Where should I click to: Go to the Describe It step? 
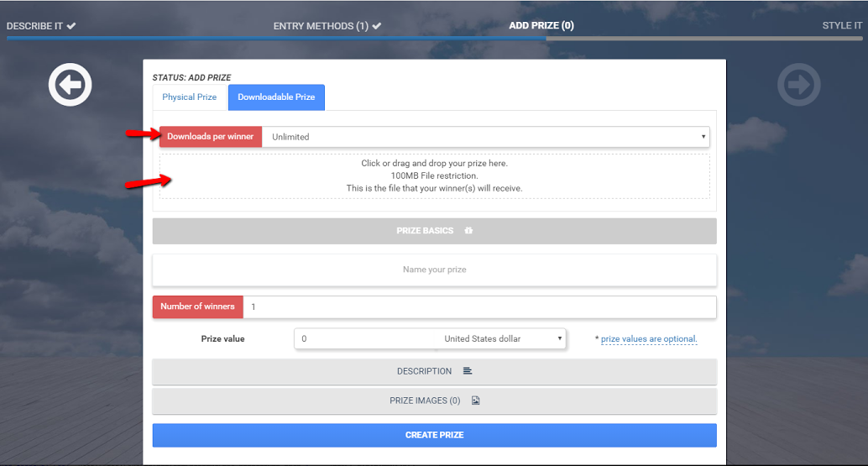click(x=35, y=26)
